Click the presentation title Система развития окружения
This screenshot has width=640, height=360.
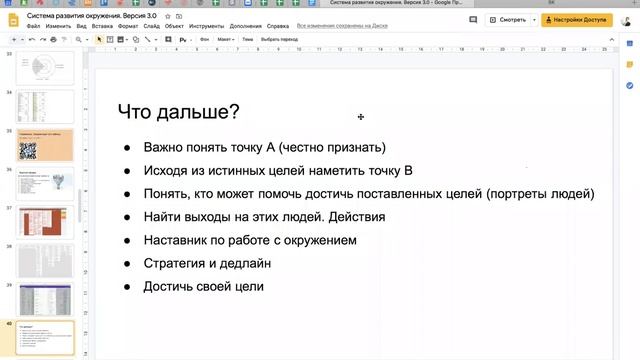click(x=91, y=16)
